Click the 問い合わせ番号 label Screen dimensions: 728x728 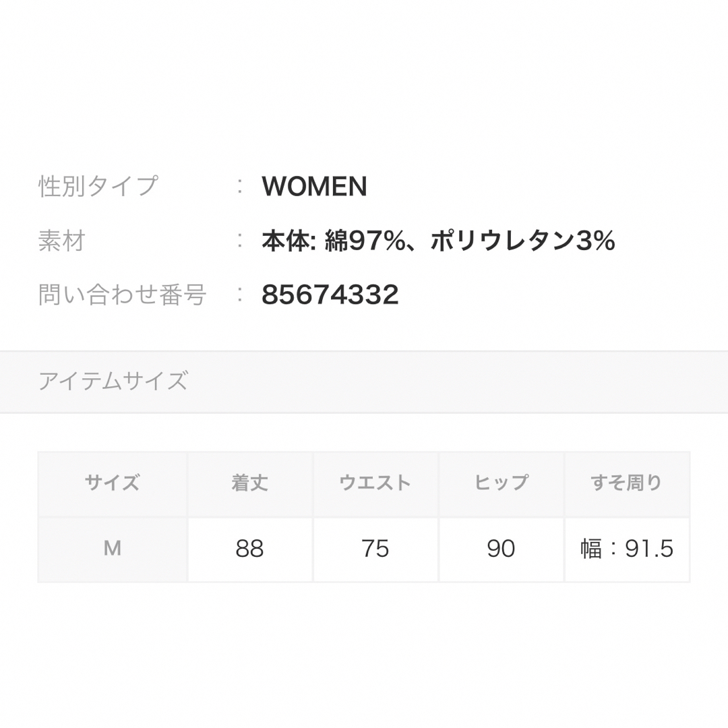122,295
